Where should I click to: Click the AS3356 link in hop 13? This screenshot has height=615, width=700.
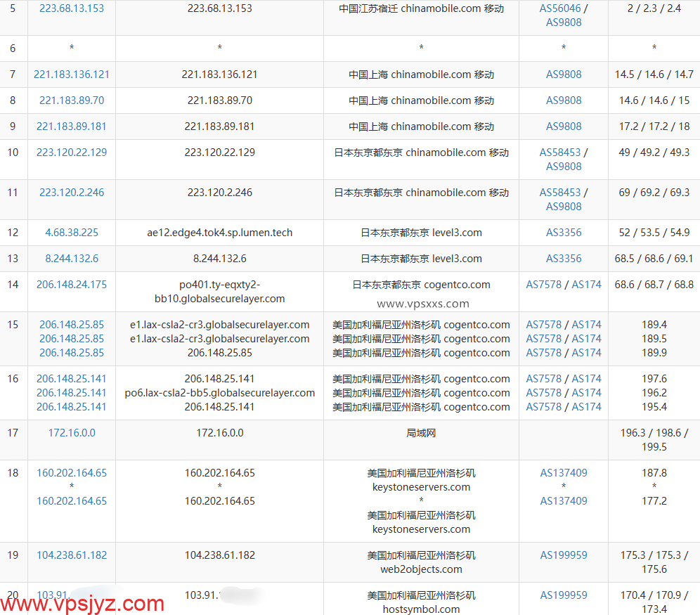(564, 259)
